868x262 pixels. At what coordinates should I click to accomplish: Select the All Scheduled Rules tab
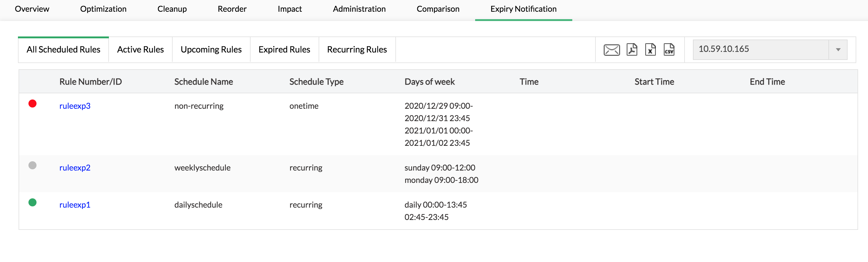tap(63, 49)
